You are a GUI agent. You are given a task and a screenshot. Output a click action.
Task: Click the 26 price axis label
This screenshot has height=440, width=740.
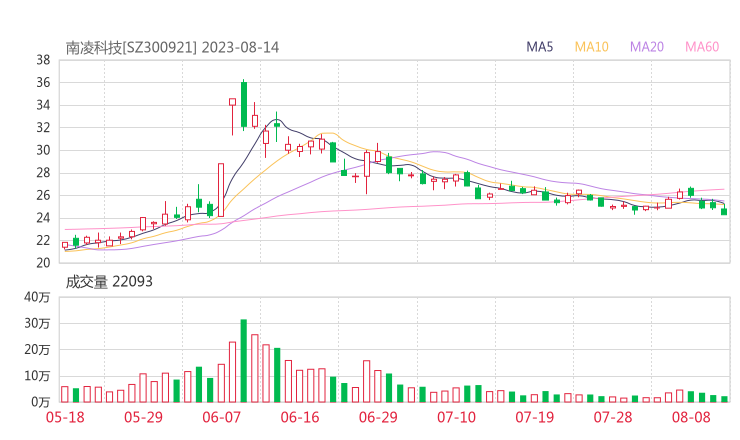click(x=43, y=195)
